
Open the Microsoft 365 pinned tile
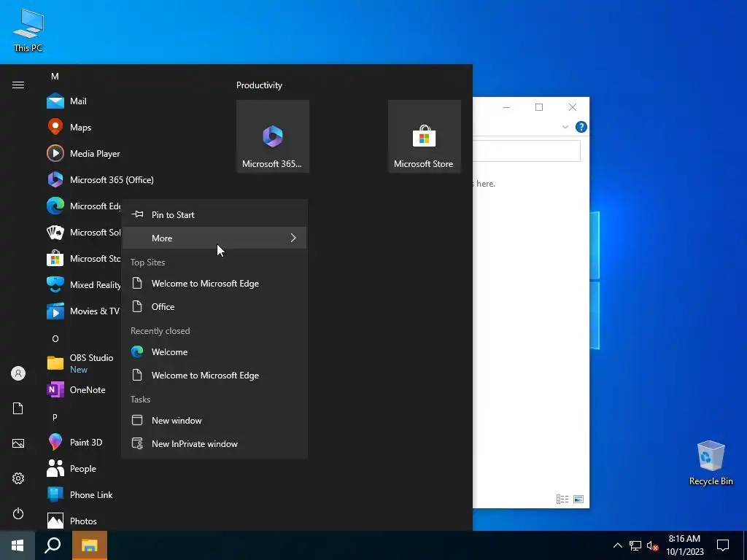click(273, 136)
